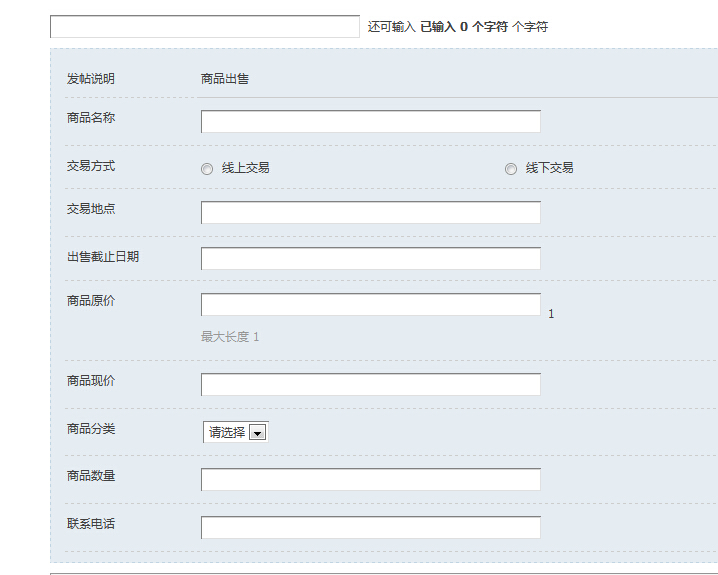Click the 联系电话 label text
The height and width of the screenshot is (575, 718).
(x=91, y=524)
